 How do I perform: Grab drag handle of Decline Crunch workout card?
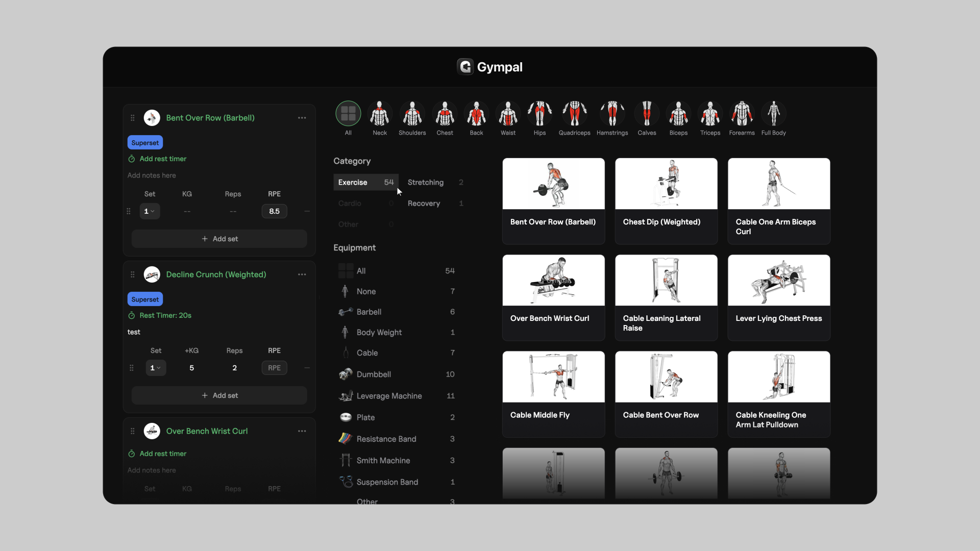[x=133, y=274]
